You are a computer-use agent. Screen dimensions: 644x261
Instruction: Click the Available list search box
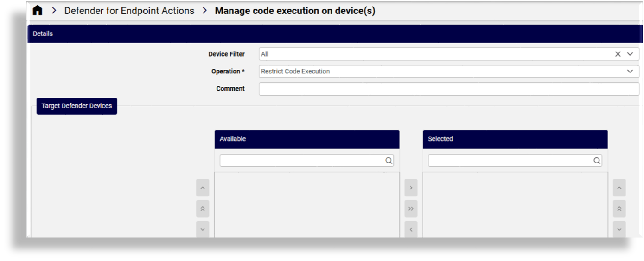(x=306, y=161)
